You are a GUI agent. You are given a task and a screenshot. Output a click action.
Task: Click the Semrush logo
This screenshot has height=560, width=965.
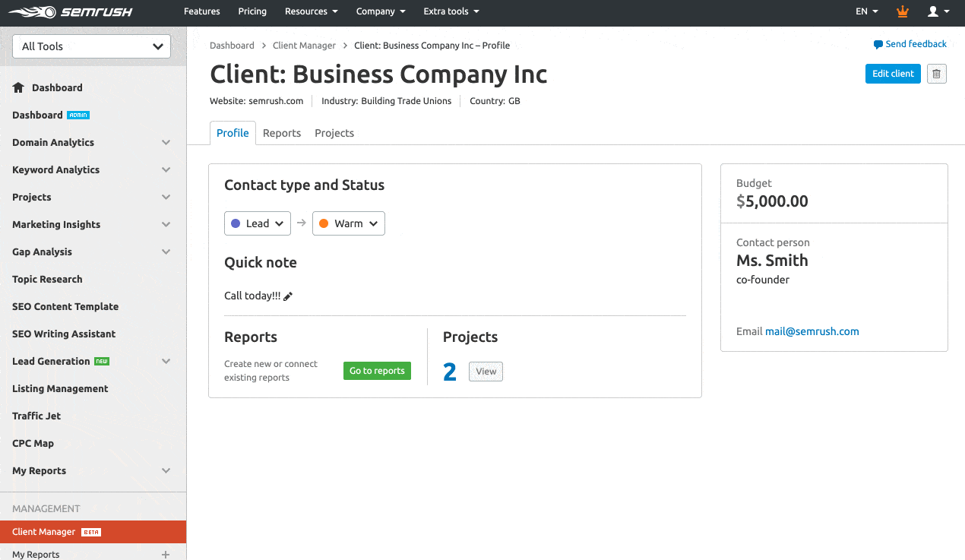(73, 12)
